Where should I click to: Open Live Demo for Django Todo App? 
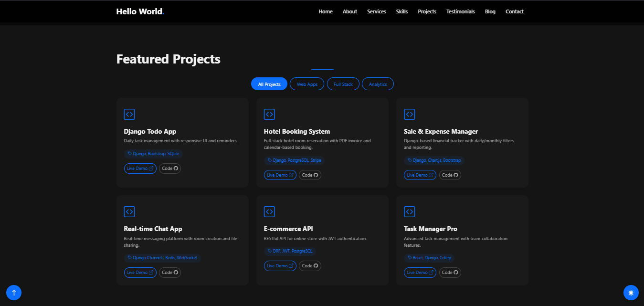point(140,169)
